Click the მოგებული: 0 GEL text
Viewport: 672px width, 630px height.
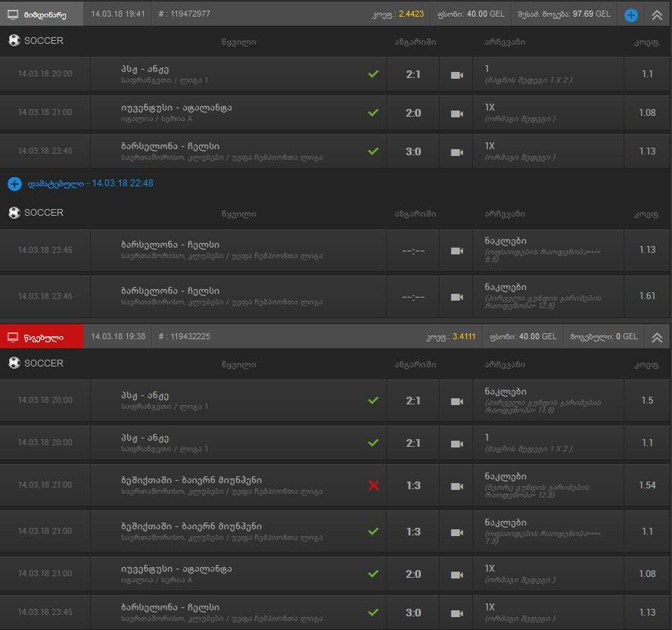603,337
